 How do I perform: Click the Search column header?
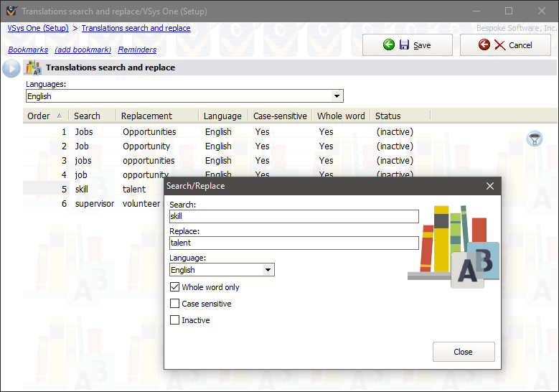[87, 116]
